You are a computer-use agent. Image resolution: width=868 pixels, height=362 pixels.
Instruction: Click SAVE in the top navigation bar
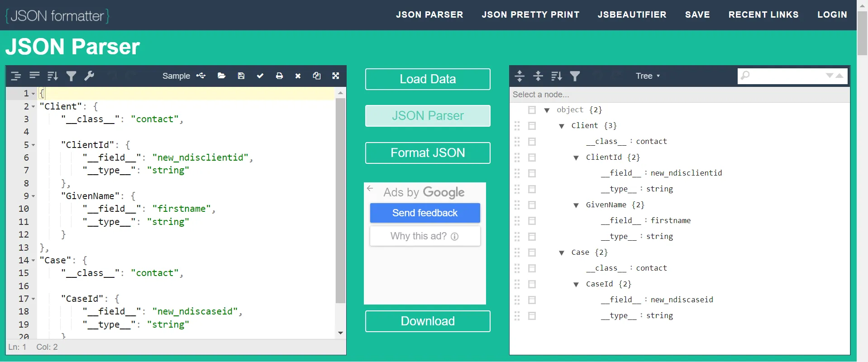click(x=697, y=14)
